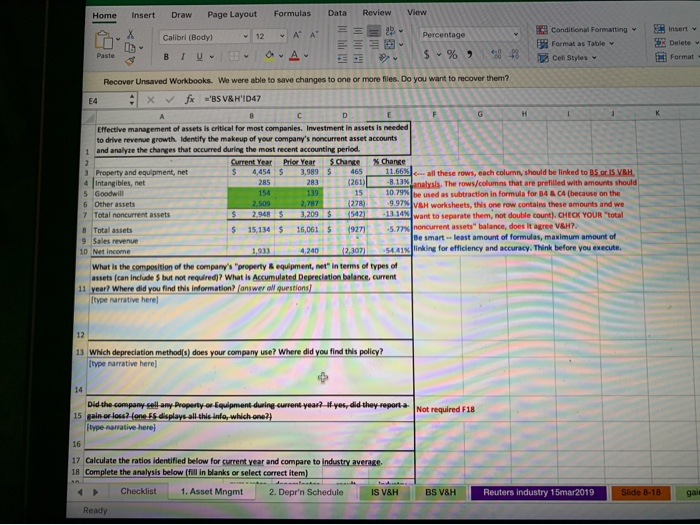Align cell contents to middle
Viewport: 700px width, 525px height.
coord(358,30)
